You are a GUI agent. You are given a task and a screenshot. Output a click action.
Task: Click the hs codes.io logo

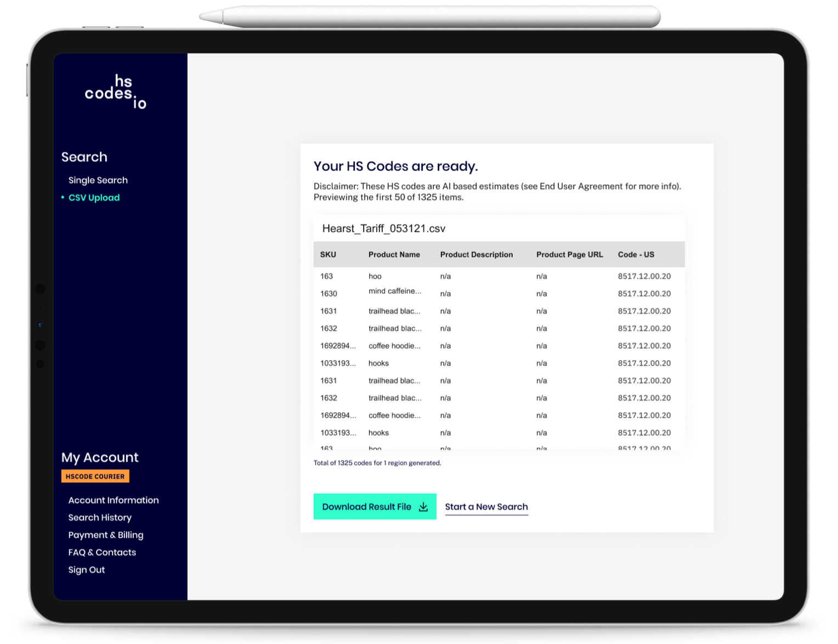click(116, 92)
